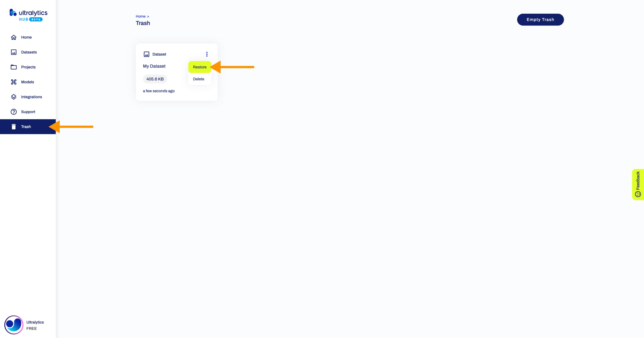Image resolution: width=644 pixels, height=338 pixels.
Task: Click the Home breadcrumb link
Action: (141, 16)
